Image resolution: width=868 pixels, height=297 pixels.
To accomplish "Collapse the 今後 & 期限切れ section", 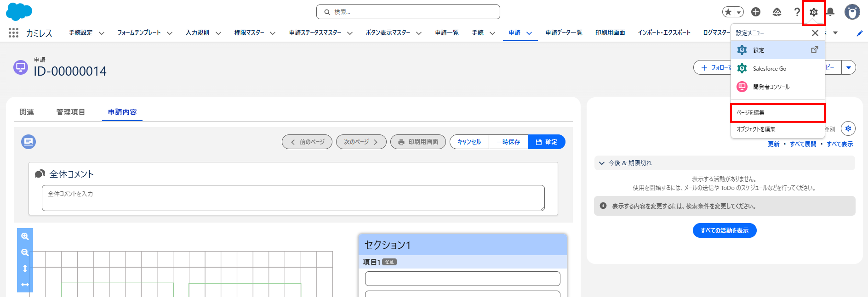I will [602, 163].
